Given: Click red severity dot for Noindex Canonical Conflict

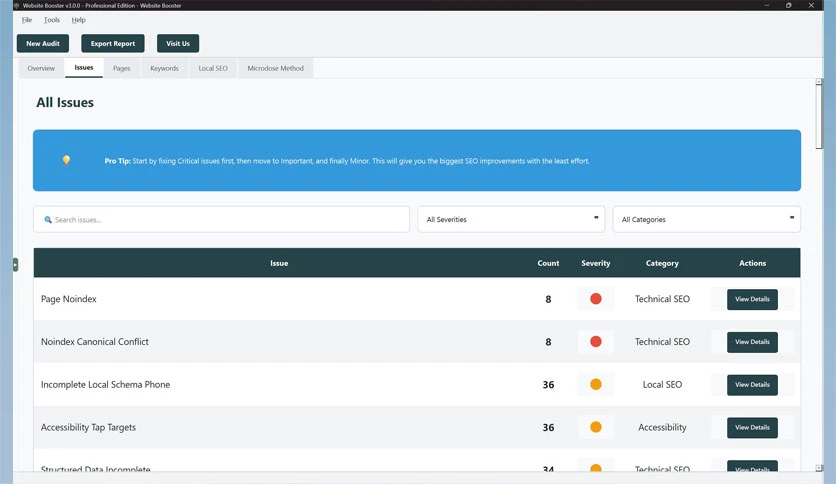Looking at the screenshot, I should (596, 342).
